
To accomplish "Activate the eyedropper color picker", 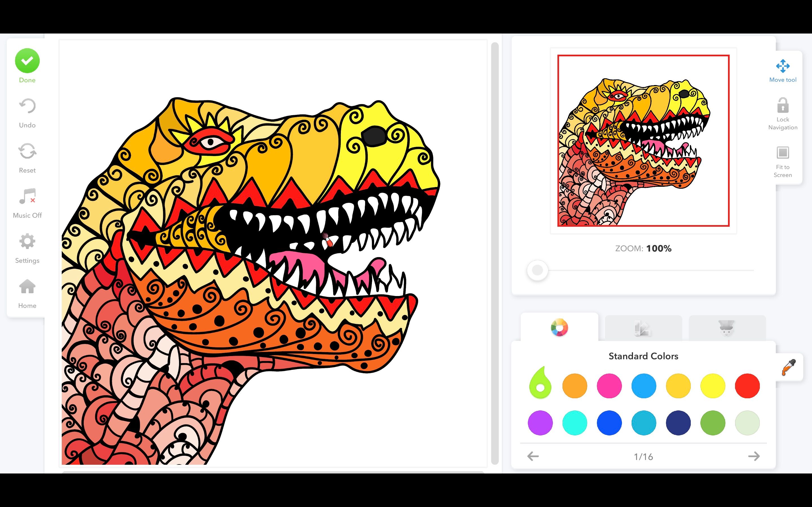I will (x=789, y=367).
